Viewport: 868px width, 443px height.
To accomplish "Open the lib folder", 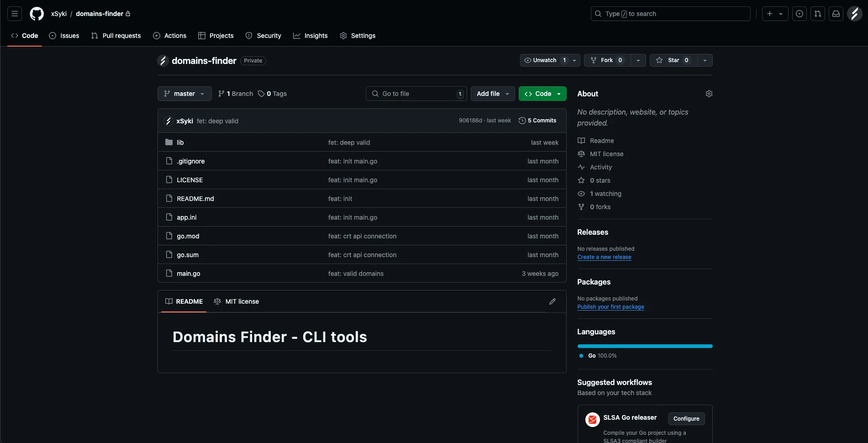I will point(180,142).
